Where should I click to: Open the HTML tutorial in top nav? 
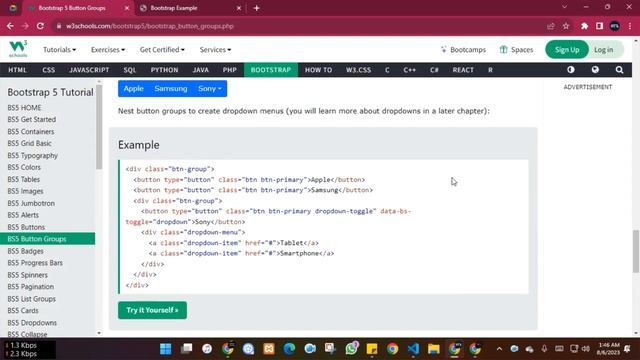pyautogui.click(x=18, y=70)
